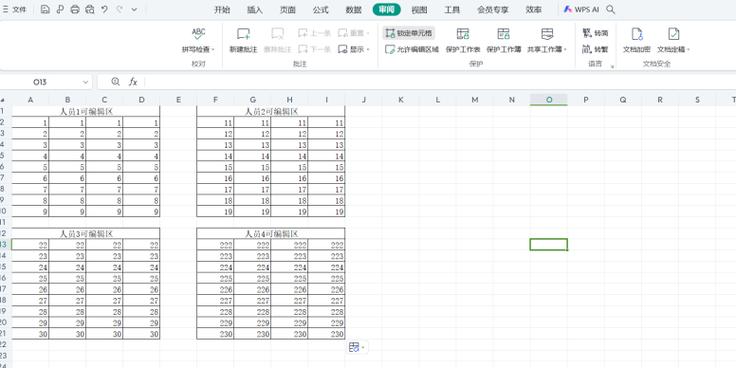736x368 pixels.
Task: Click the 人员3可编辑区 heading cell
Action: coord(86,233)
